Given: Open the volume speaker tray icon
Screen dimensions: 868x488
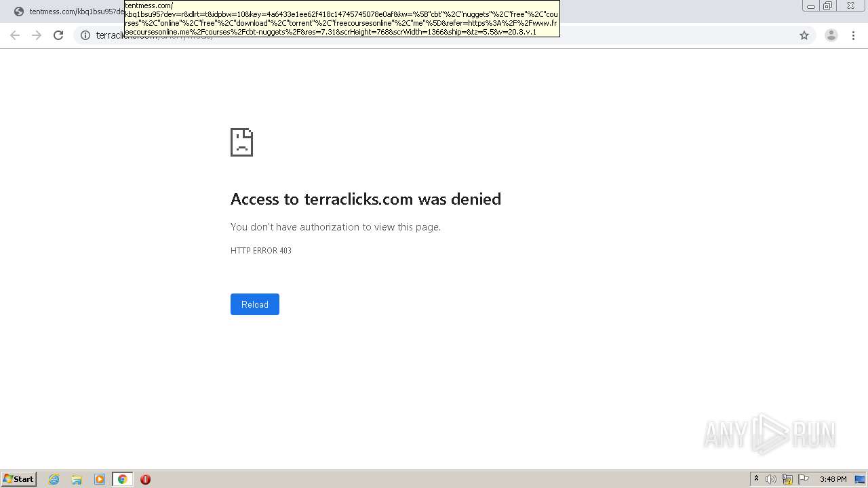Looking at the screenshot, I should click(x=771, y=479).
